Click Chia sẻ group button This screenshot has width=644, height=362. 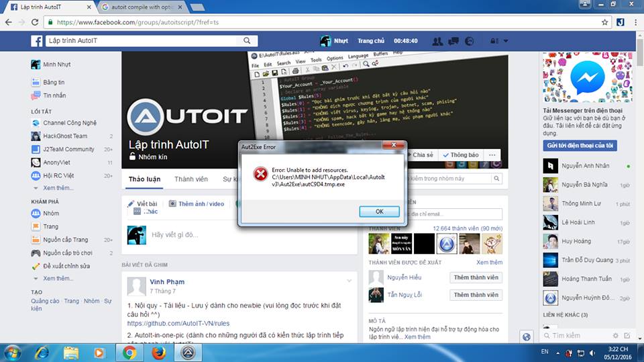pos(422,155)
